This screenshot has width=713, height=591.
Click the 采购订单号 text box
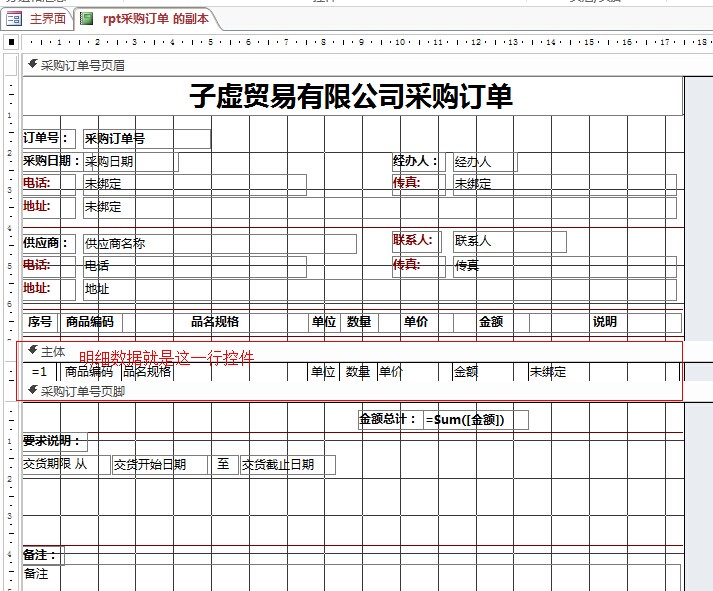pos(147,139)
